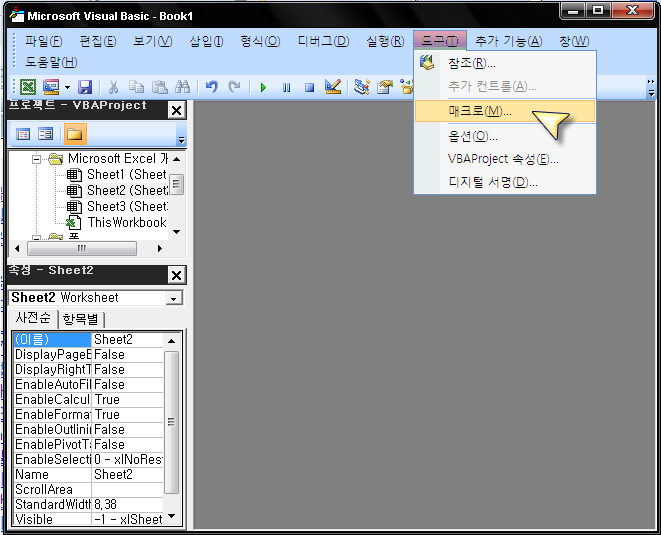This screenshot has height=535, width=661.
Task: Click the Paste clipboard icon
Action: (x=160, y=87)
